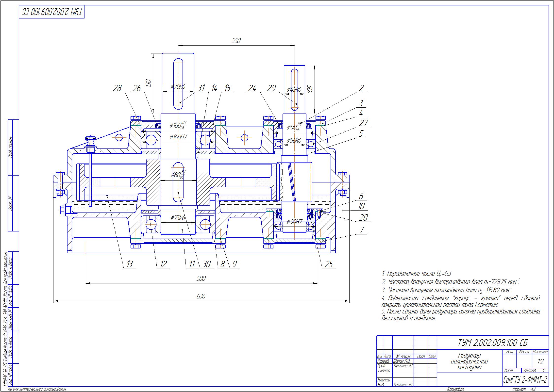Click part callout number 10
The height and width of the screenshot is (392, 554).
point(361,206)
